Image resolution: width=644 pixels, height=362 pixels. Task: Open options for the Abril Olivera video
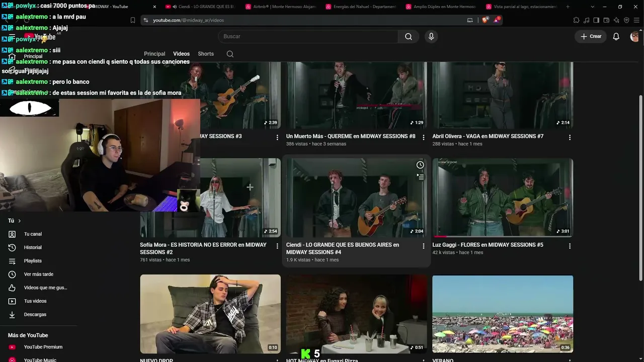coord(570,137)
